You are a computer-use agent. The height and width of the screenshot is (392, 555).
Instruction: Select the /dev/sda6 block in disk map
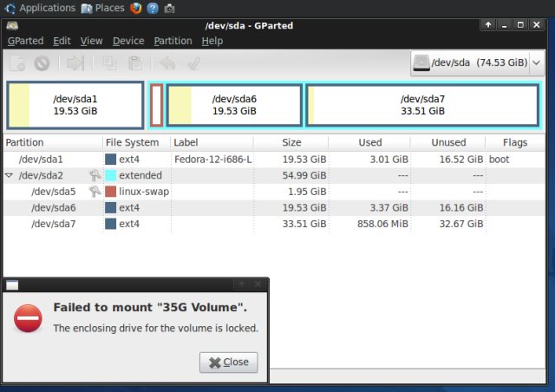click(234, 105)
